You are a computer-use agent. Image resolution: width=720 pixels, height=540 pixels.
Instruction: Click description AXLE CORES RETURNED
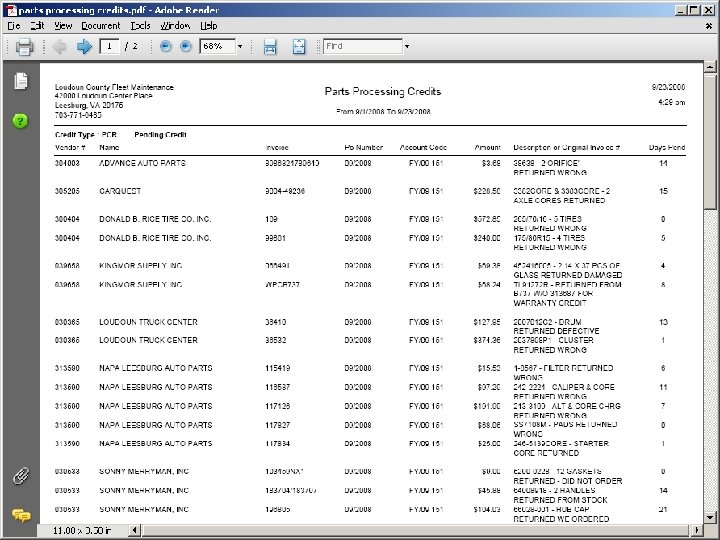coord(559,200)
